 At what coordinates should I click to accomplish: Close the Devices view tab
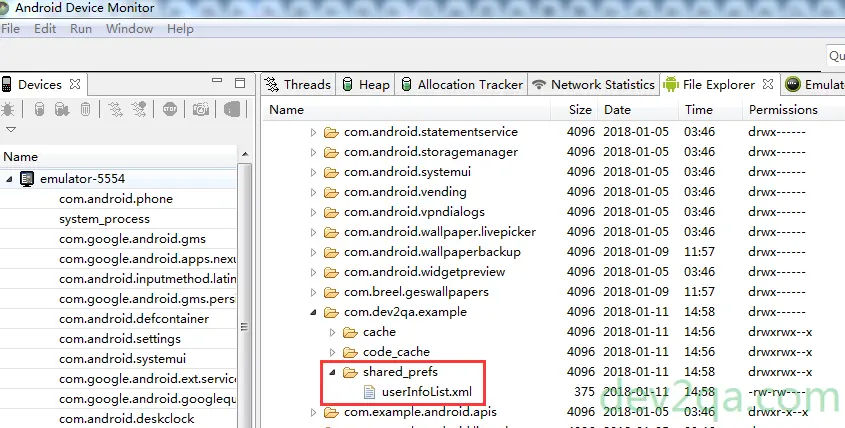[x=75, y=84]
